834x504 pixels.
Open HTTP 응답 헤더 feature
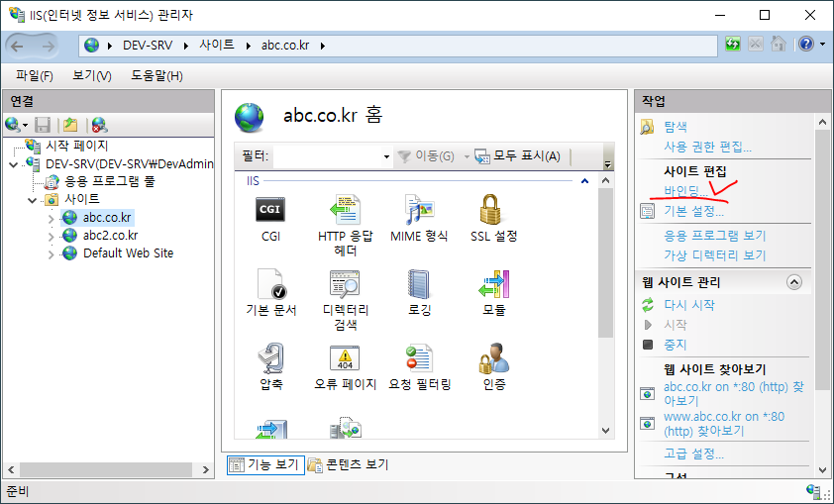(x=346, y=226)
